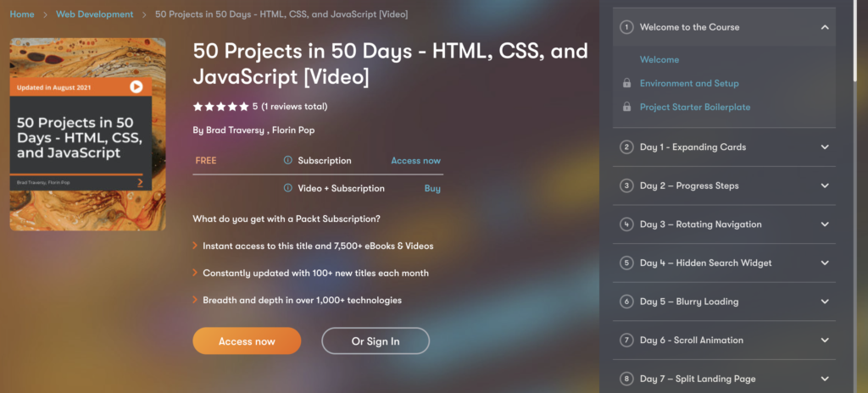
Task: Click the orange Access now button
Action: (247, 341)
